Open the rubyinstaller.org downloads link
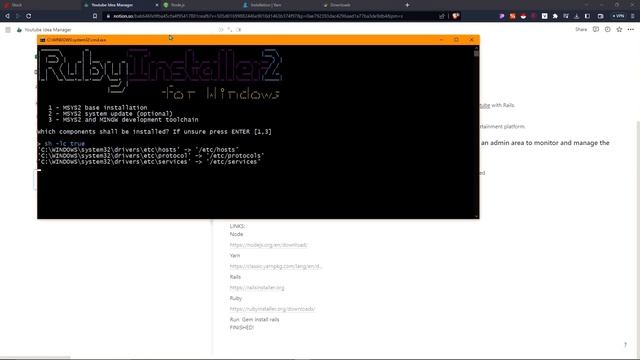This screenshot has height=360, width=640. click(x=272, y=309)
